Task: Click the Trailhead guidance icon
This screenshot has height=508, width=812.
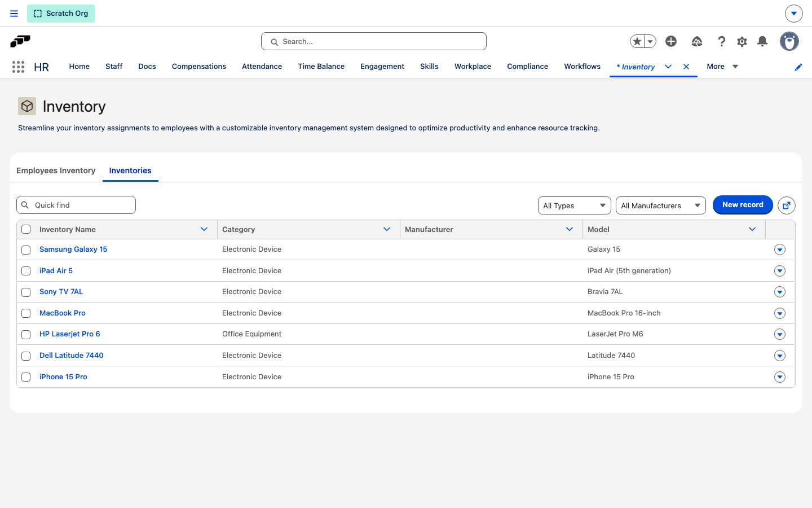Action: 697,41
